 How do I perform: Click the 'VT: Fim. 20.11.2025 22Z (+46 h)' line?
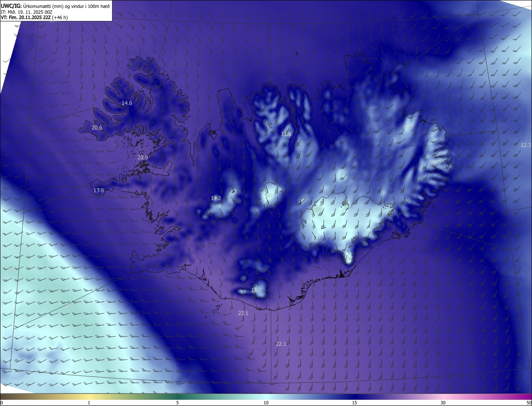click(x=34, y=17)
